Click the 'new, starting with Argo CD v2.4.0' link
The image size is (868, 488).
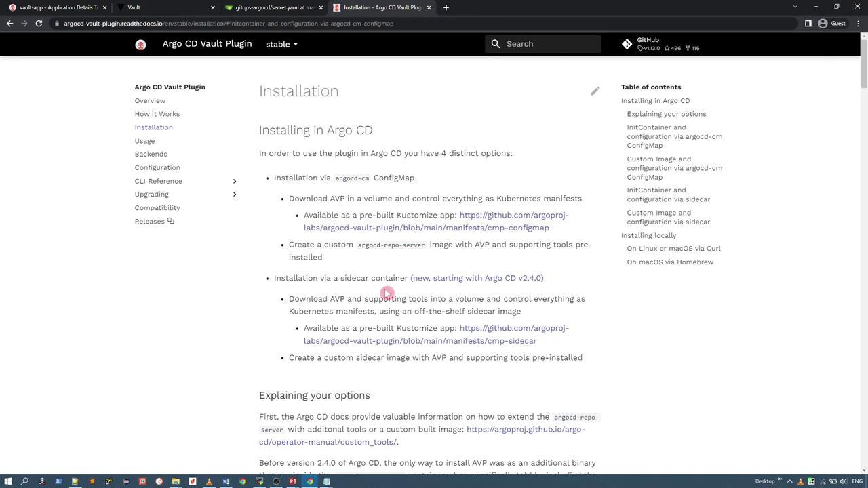[477, 278]
